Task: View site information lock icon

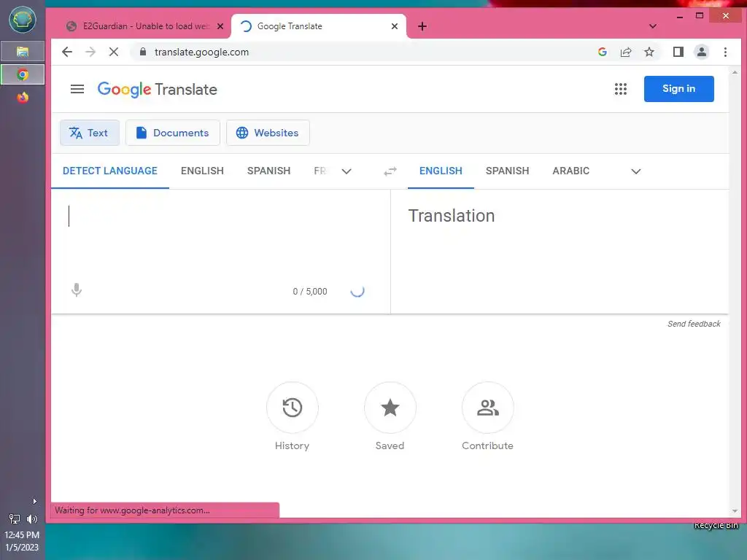Action: pyautogui.click(x=142, y=52)
